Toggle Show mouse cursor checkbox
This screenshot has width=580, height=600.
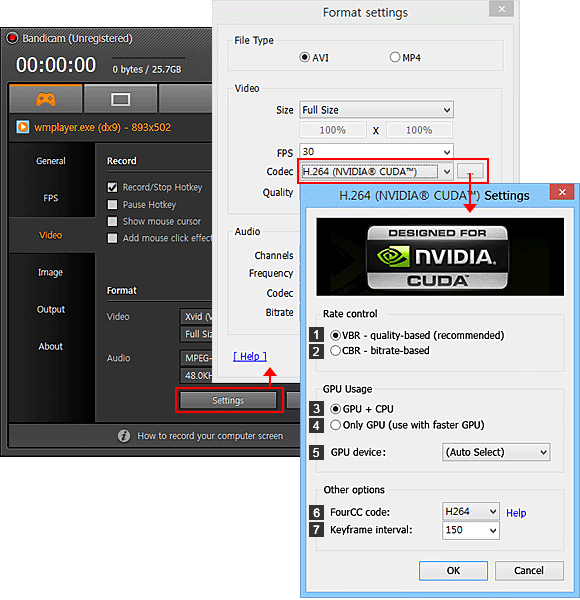(x=112, y=221)
